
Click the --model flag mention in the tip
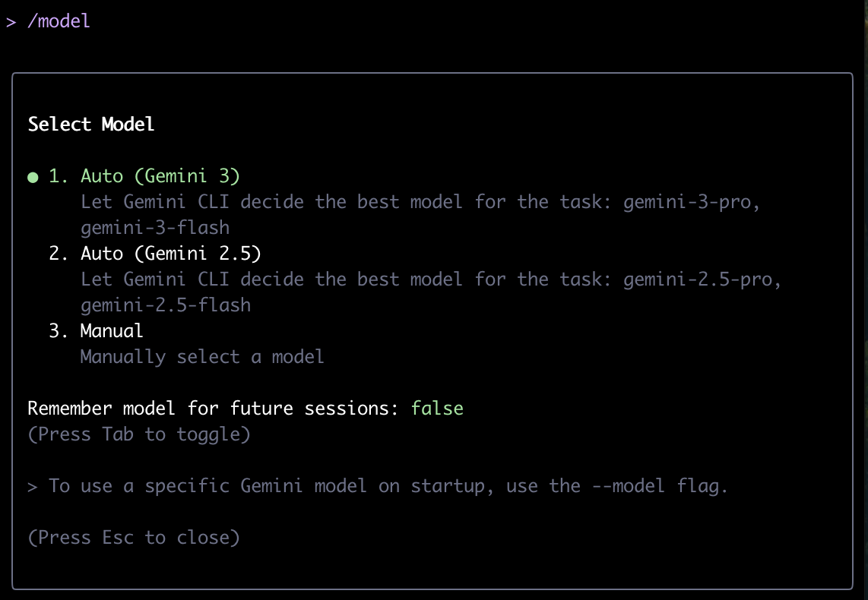coord(629,485)
